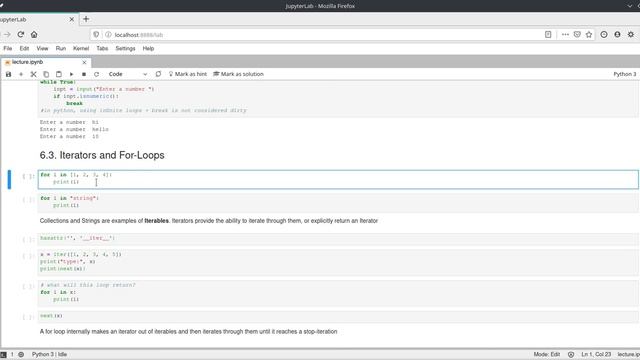Collapse the active cell using the blue bar

point(9,180)
